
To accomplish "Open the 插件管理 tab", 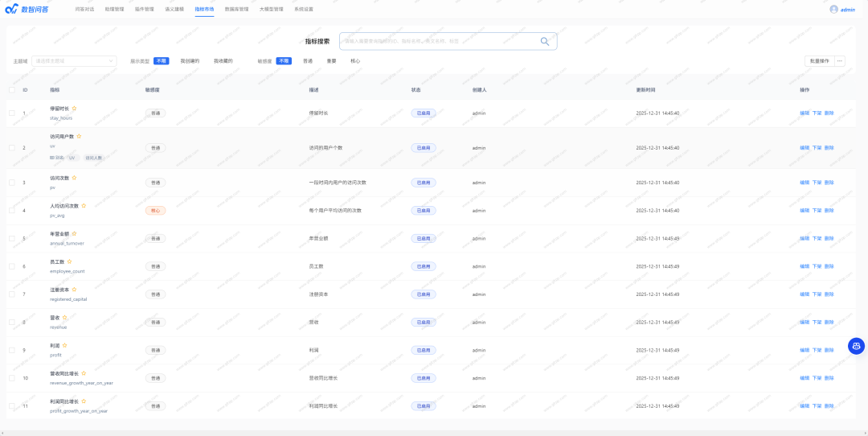I will click(x=145, y=10).
